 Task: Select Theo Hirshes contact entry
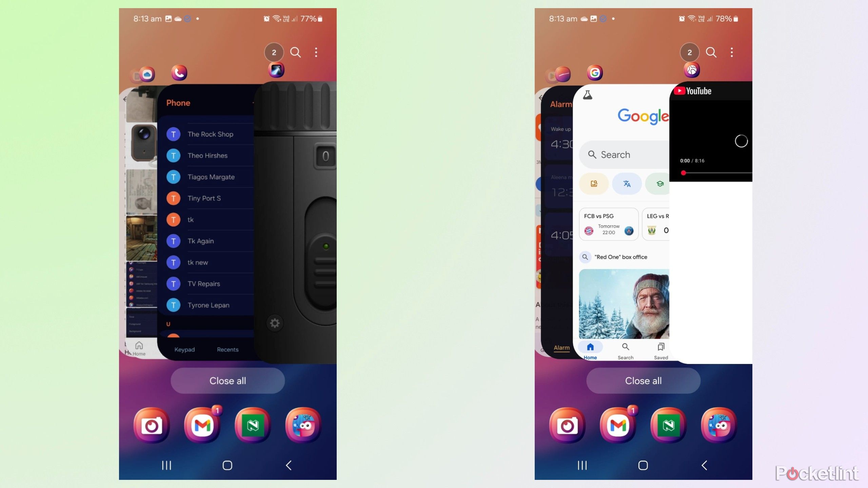pos(208,156)
